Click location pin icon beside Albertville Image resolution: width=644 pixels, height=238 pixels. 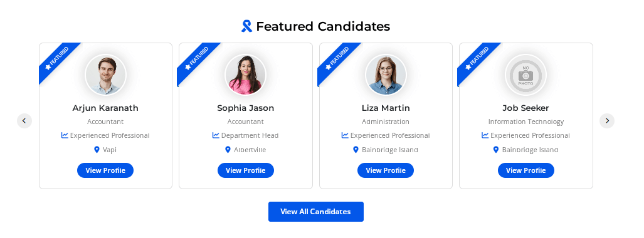pyautogui.click(x=228, y=150)
